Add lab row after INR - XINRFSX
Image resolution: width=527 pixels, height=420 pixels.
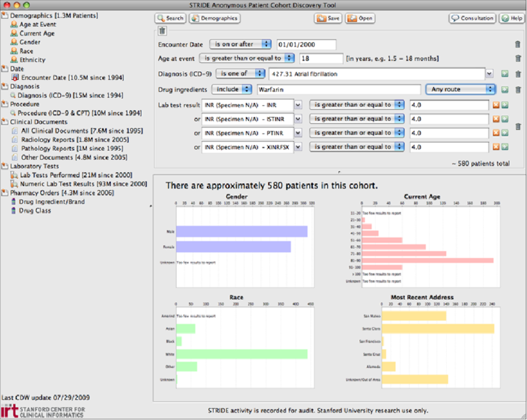[x=505, y=147]
